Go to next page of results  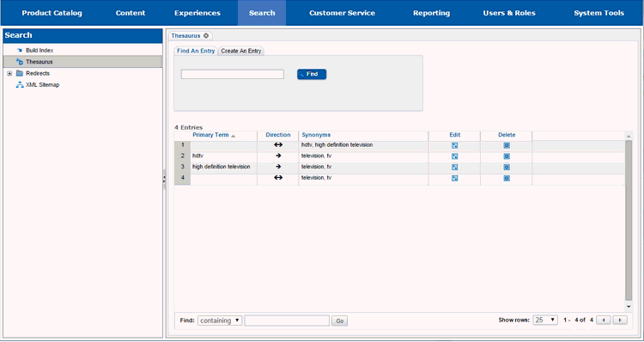tap(620, 321)
